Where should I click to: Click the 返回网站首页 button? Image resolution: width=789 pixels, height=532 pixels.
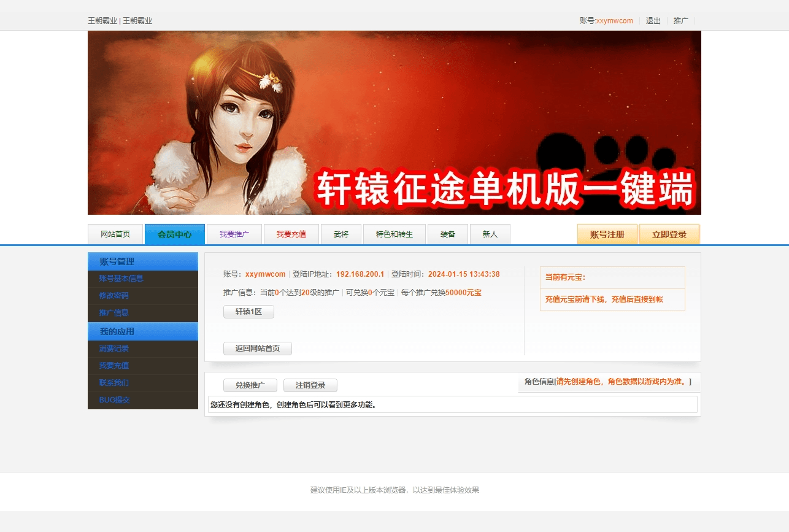258,349
